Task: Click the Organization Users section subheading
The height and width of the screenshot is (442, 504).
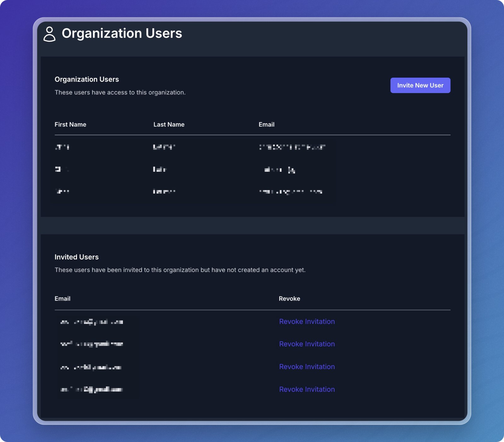Action: (x=87, y=79)
